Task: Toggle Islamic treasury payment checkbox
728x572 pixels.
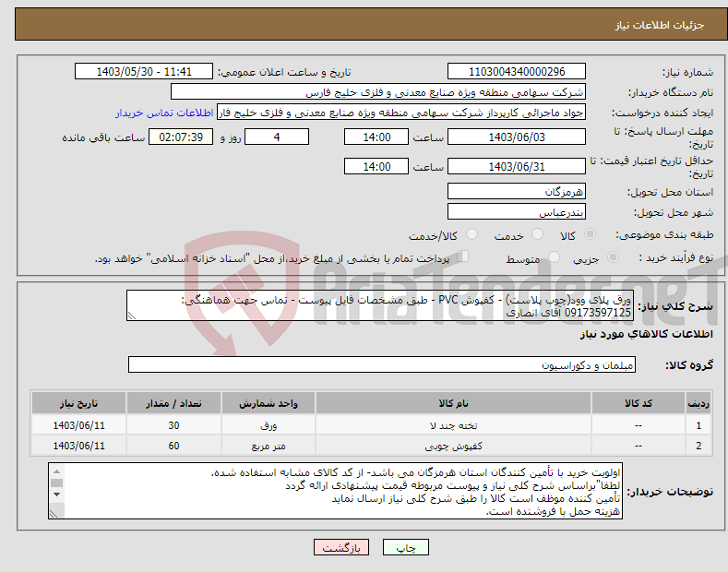Action: coord(463,256)
